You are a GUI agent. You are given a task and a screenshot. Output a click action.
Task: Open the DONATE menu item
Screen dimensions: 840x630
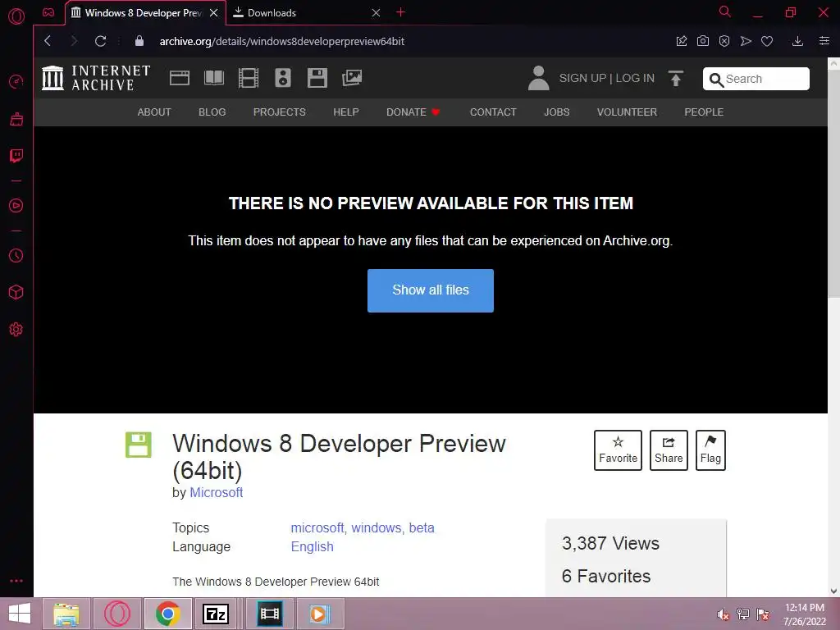[x=413, y=112]
